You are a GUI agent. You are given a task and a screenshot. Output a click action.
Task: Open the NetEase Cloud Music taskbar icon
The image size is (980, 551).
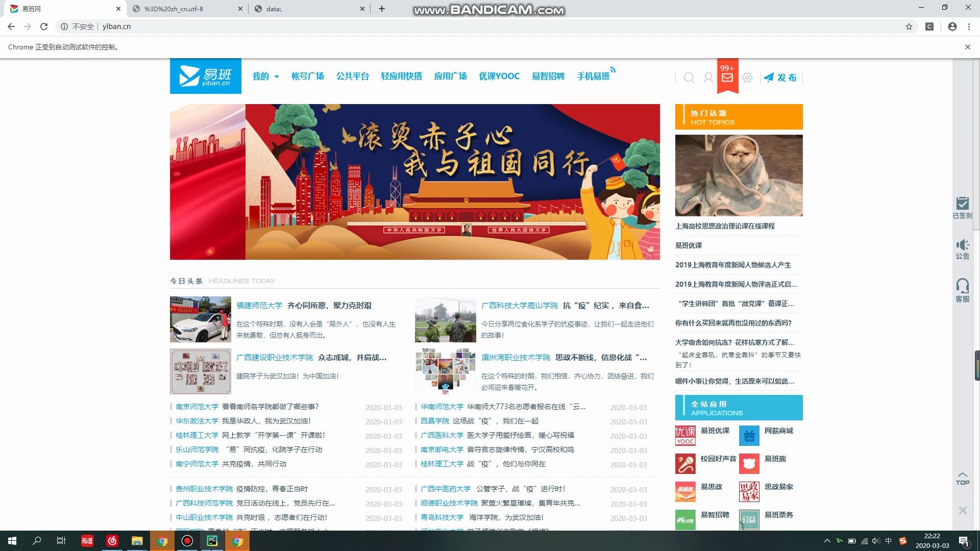point(112,541)
